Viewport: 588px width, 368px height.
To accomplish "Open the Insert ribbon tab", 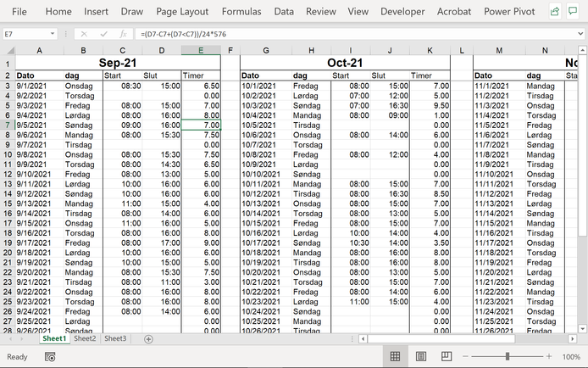I will (x=96, y=12).
